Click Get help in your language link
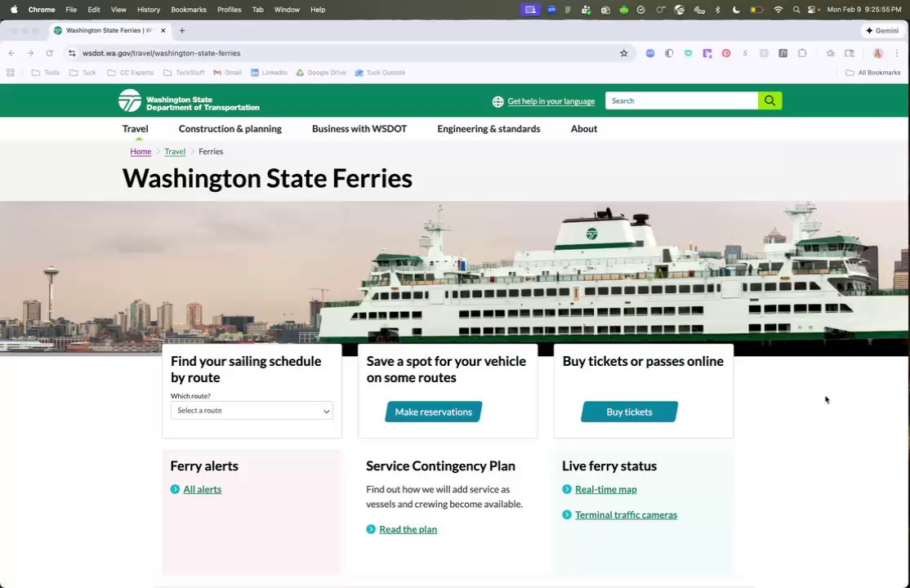The image size is (910, 588). [x=551, y=101]
